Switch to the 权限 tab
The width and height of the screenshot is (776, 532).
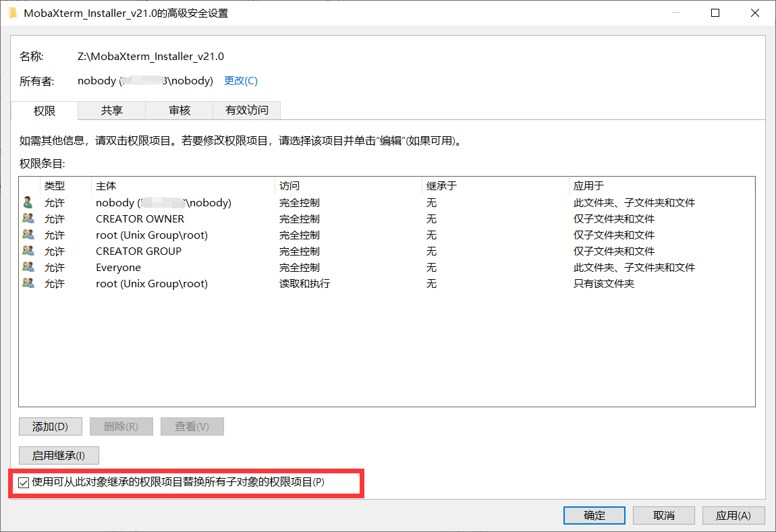point(44,111)
